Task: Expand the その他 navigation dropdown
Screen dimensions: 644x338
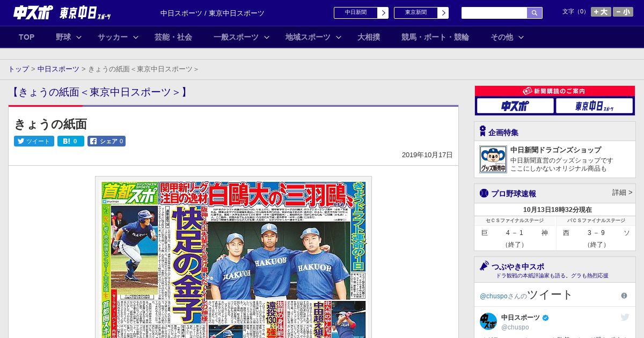Action: (507, 37)
